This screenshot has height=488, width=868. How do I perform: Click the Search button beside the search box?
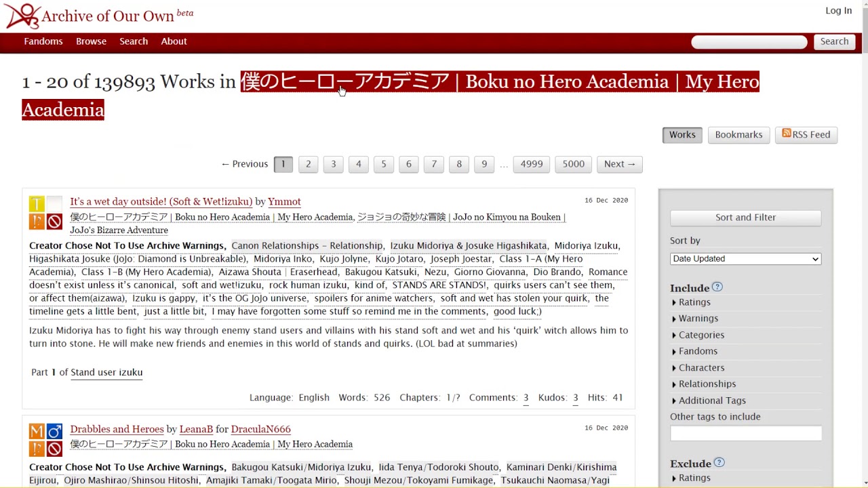point(834,41)
